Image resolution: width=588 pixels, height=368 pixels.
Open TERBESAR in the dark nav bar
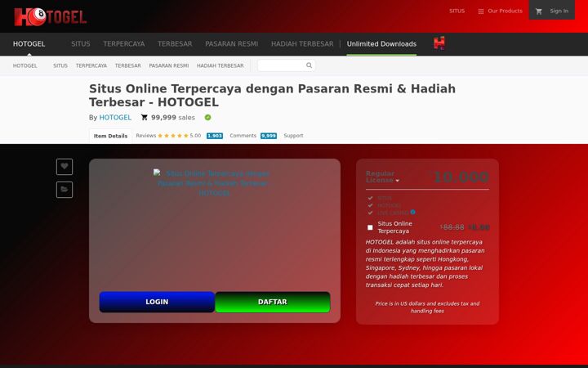175,44
